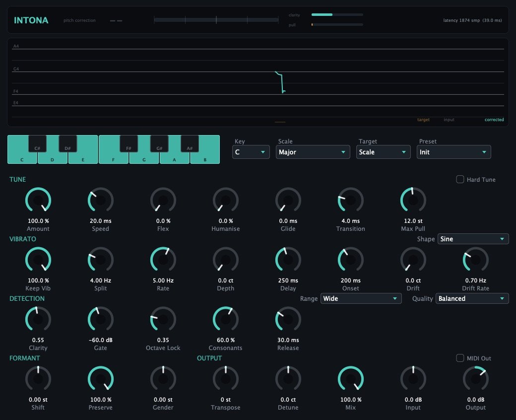Click the vibrato Split knob
This screenshot has width=516, height=420.
100,259
